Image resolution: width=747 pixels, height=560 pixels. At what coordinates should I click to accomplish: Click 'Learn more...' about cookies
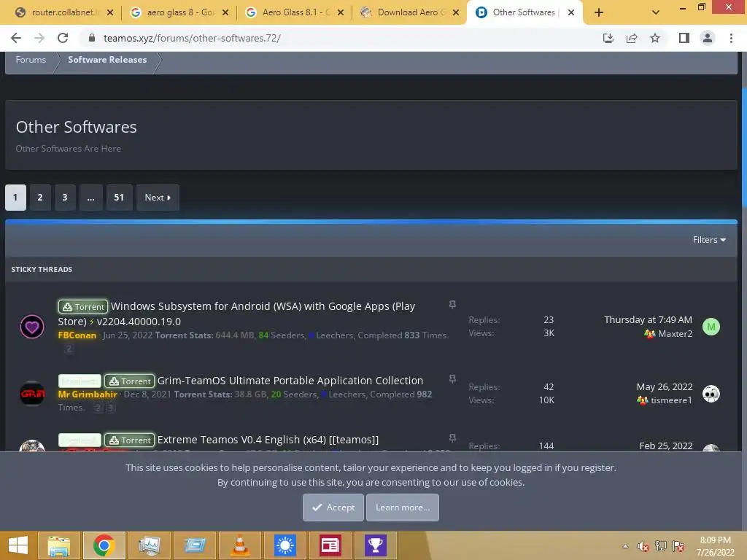(403, 507)
